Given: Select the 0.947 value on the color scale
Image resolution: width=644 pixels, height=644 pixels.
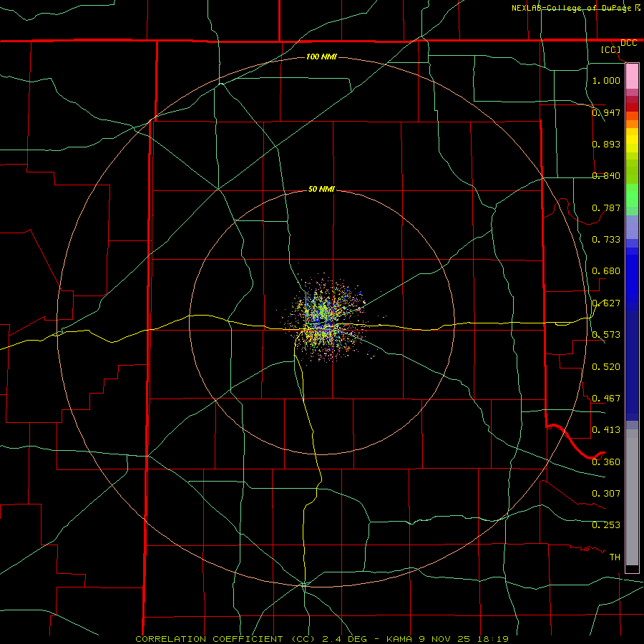Looking at the screenshot, I should 606,112.
